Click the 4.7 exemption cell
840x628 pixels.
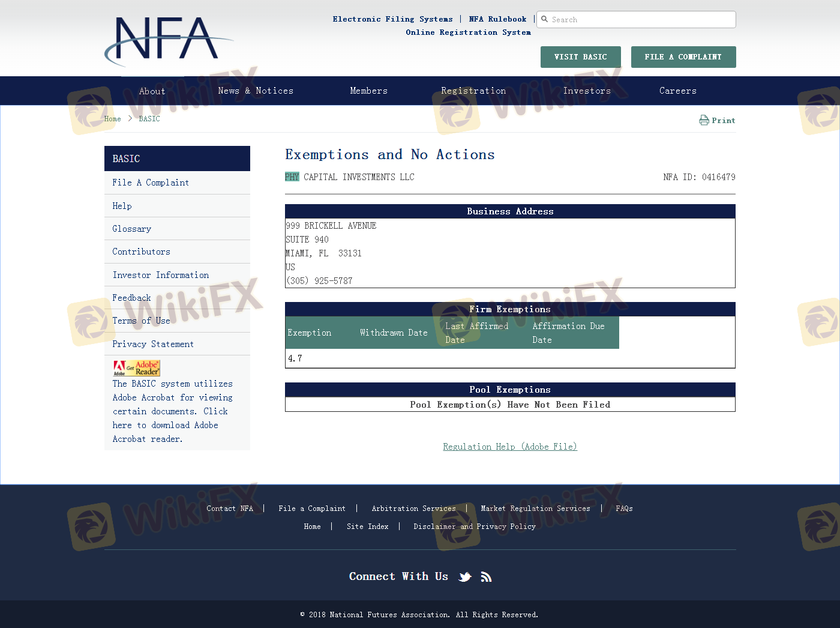pos(295,358)
